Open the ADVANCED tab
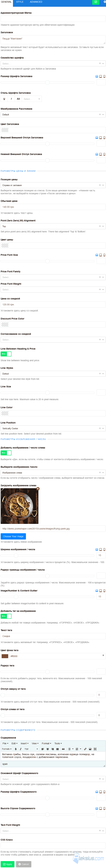Viewport: 106px width, 868px height. click(36, 2)
